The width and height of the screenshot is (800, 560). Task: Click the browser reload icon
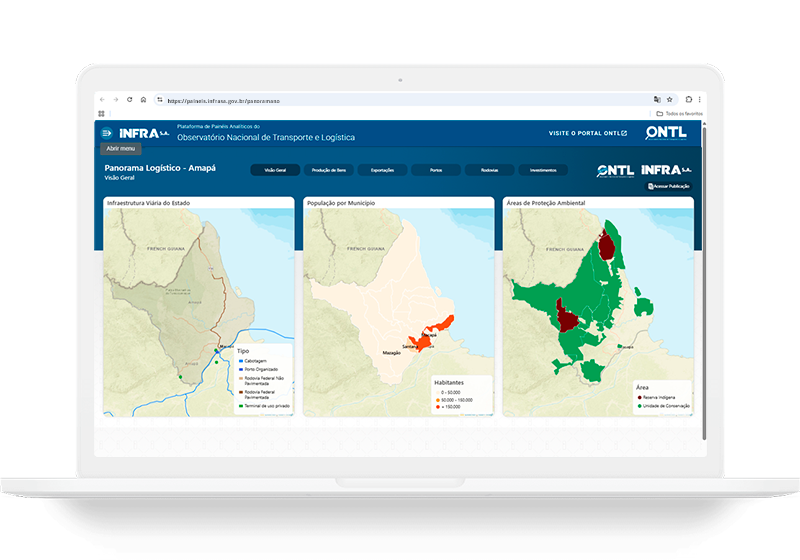pyautogui.click(x=129, y=100)
